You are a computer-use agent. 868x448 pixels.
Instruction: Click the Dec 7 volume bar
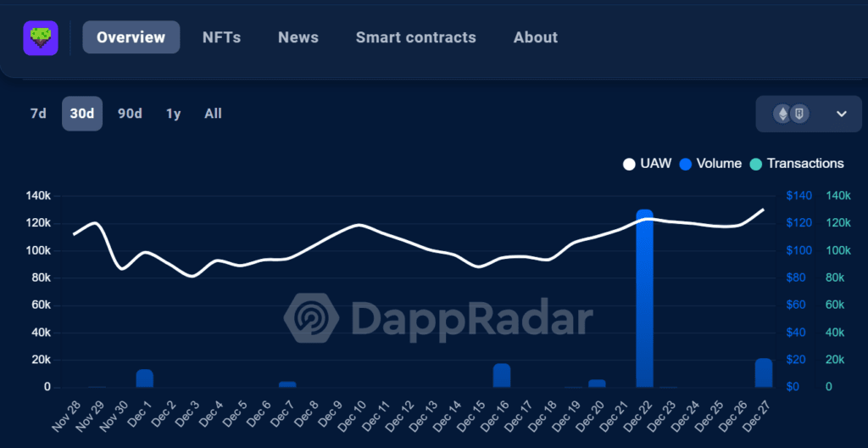[287, 384]
